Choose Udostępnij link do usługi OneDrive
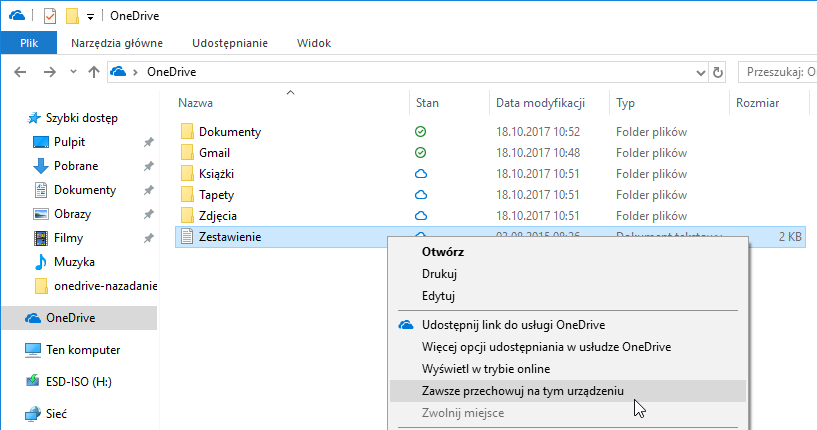This screenshot has height=430, width=817. pyautogui.click(x=568, y=325)
